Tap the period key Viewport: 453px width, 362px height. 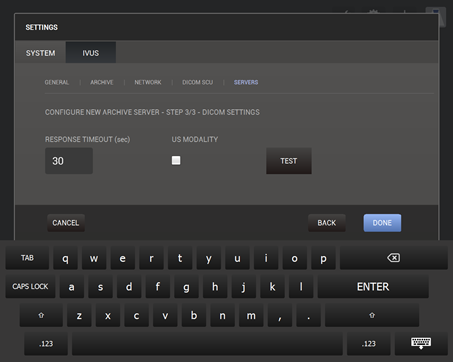pos(308,315)
